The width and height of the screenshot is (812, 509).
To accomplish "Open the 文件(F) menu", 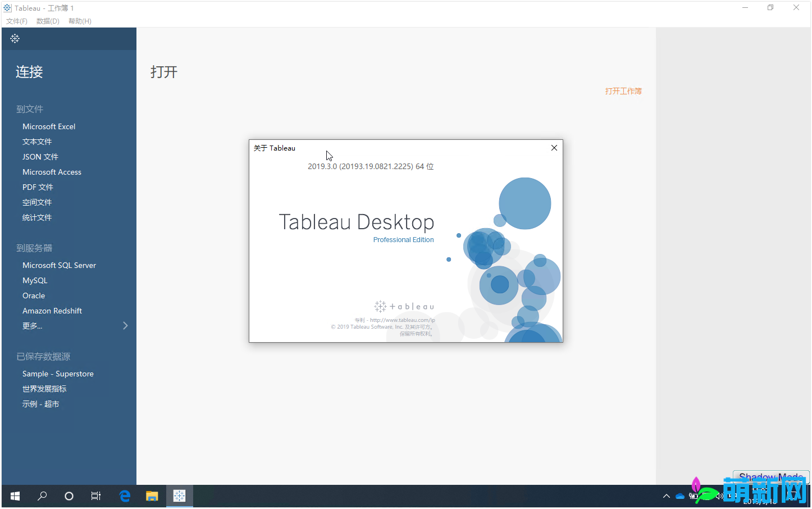I will (17, 21).
